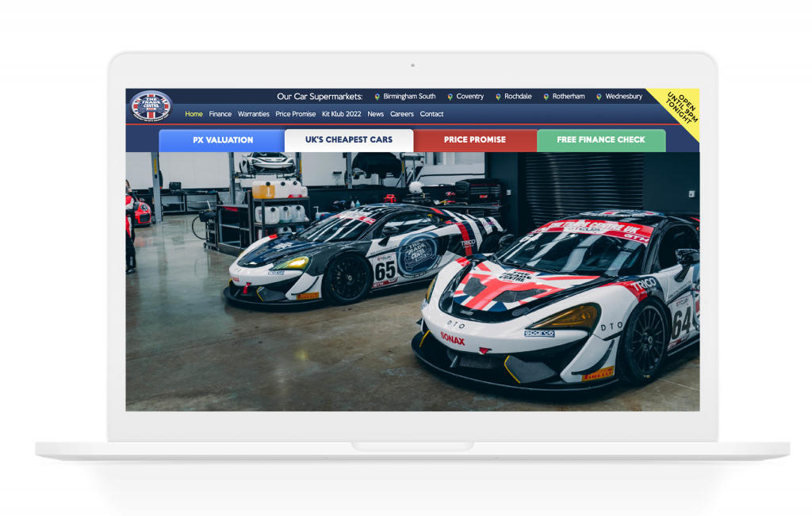
Task: Open the Rotherham location link
Action: (568, 96)
